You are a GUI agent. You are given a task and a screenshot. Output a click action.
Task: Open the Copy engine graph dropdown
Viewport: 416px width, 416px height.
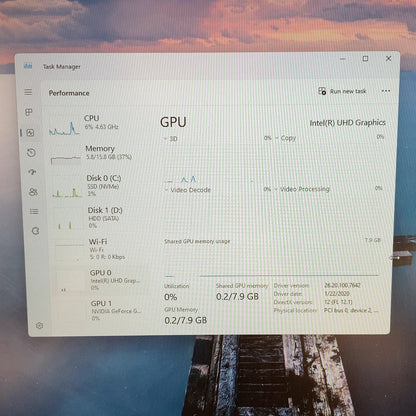286,138
